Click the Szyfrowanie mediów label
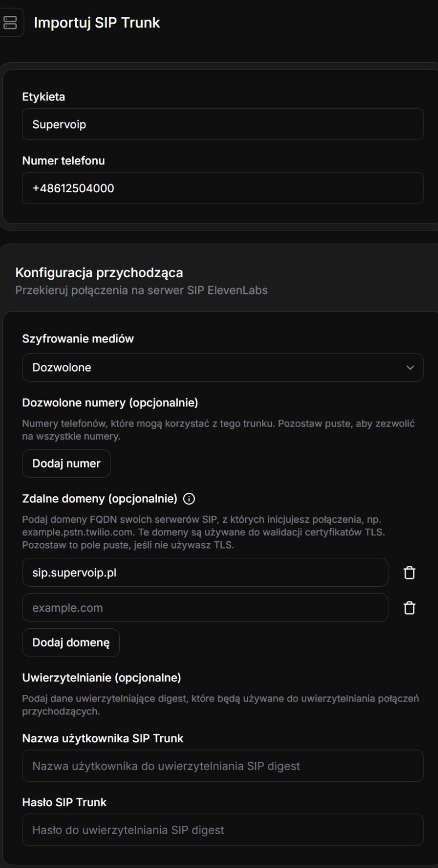This screenshot has width=438, height=868. click(78, 339)
